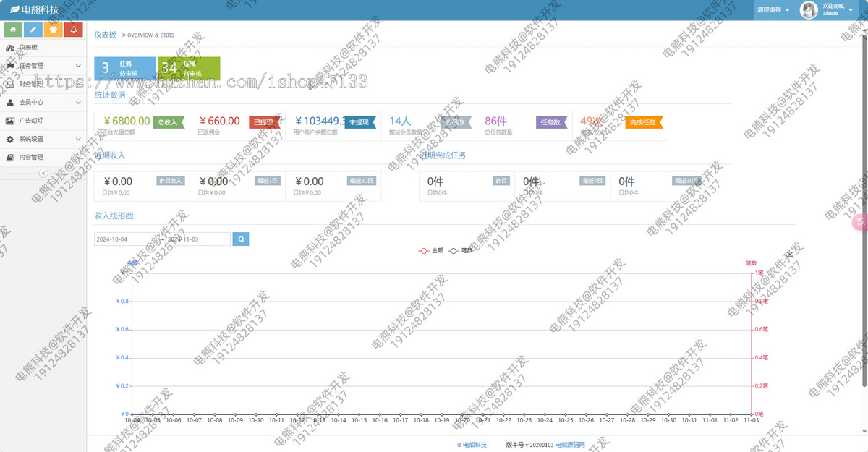
Task: Click the 电熊科技 footer link
Action: [472, 444]
